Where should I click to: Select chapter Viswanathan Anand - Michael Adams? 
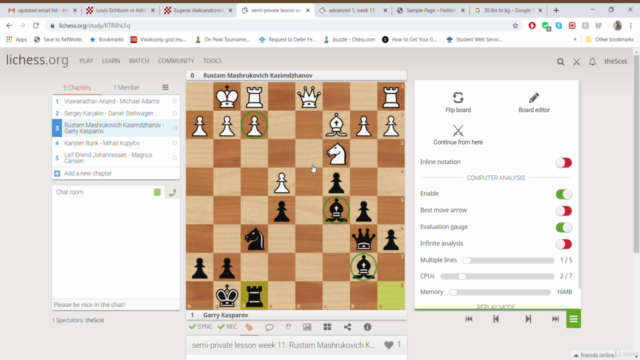112,101
